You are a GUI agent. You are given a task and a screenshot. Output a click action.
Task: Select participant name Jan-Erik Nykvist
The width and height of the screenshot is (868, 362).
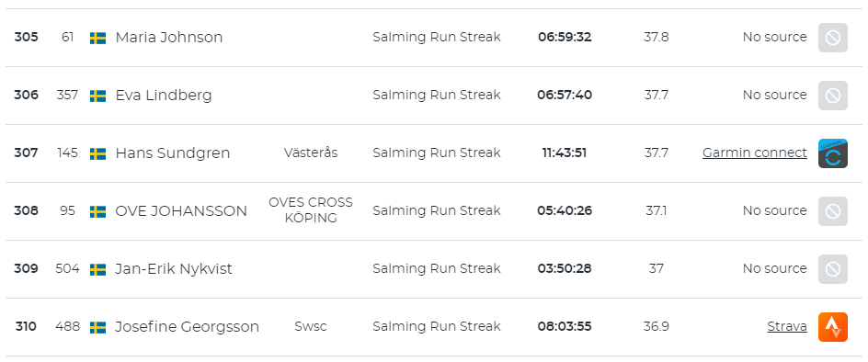click(x=173, y=269)
